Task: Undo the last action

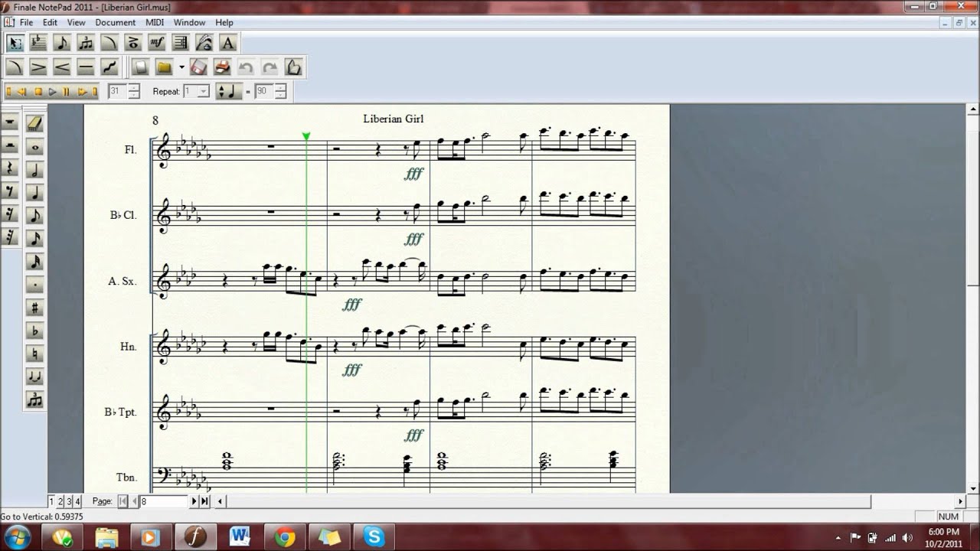Action: click(x=246, y=67)
